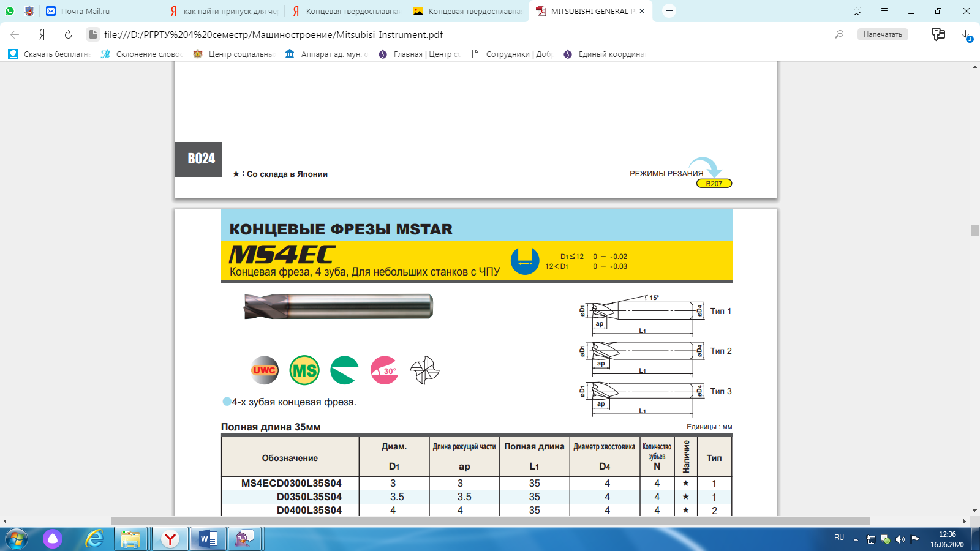Select the MS4ECD0300L35S04 designation cell
Screen dimensions: 980x551
(291, 483)
